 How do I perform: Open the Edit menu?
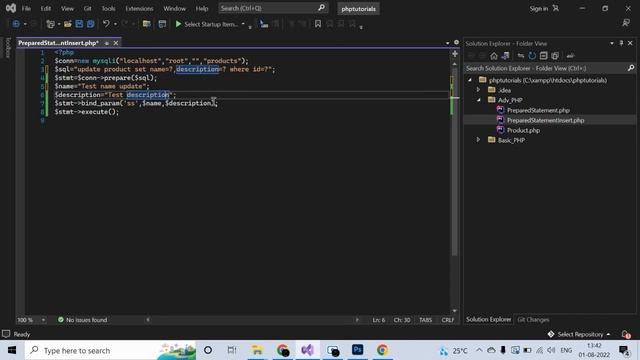46,8
